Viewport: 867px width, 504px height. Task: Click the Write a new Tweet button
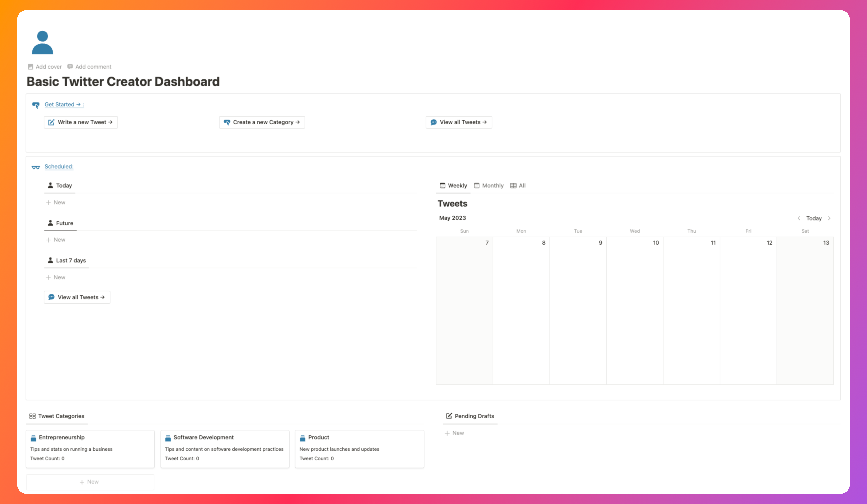click(81, 122)
